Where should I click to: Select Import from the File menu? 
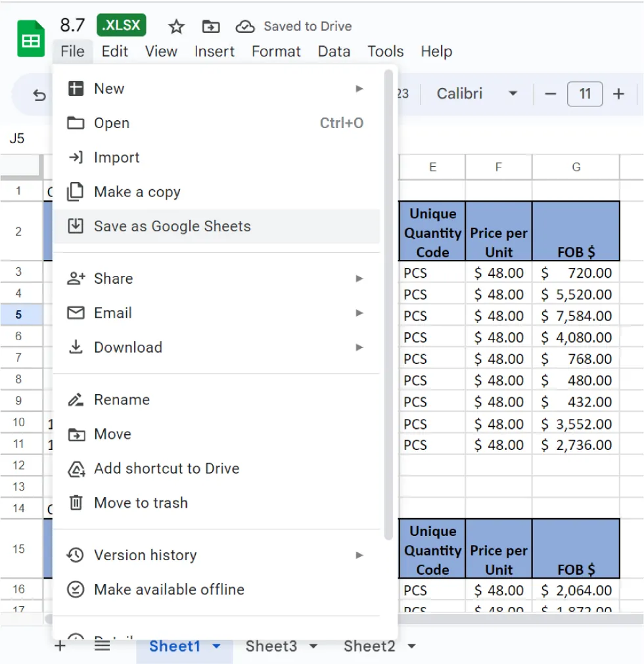120,157
